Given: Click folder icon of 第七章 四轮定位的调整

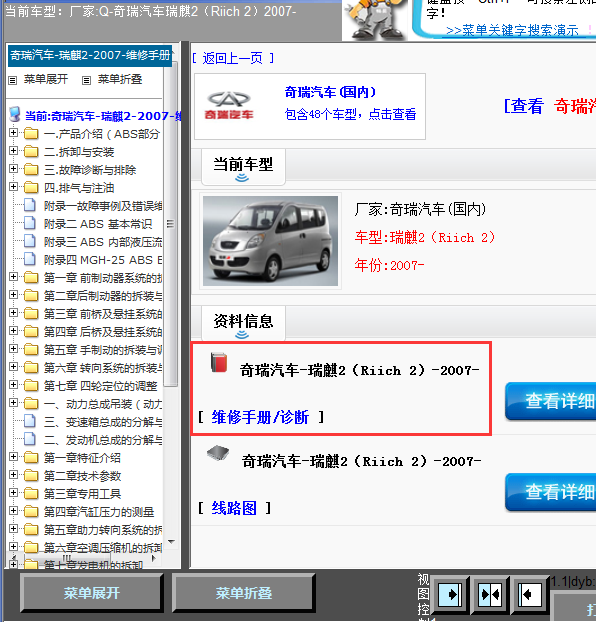Looking at the screenshot, I should coord(31,385).
